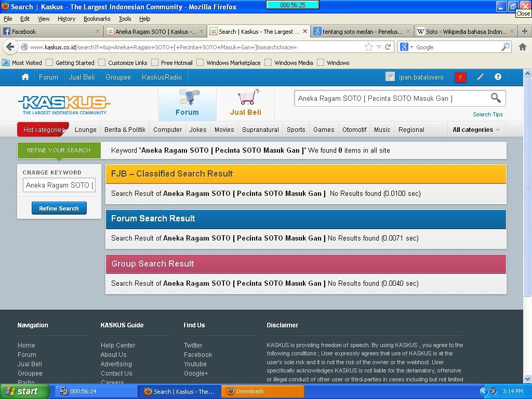Viewport: 532px width, 399px height.
Task: Open the Supranatural category
Action: pos(260,129)
